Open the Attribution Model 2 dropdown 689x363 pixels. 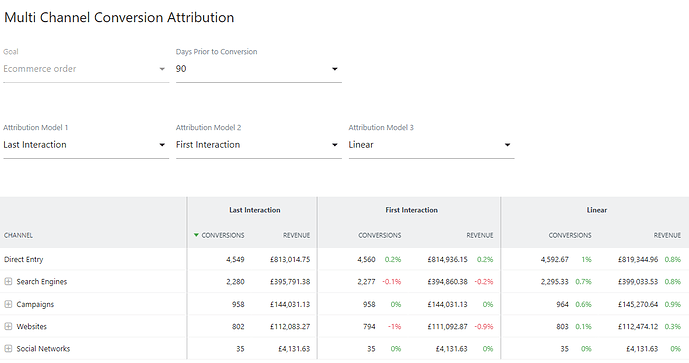point(259,145)
